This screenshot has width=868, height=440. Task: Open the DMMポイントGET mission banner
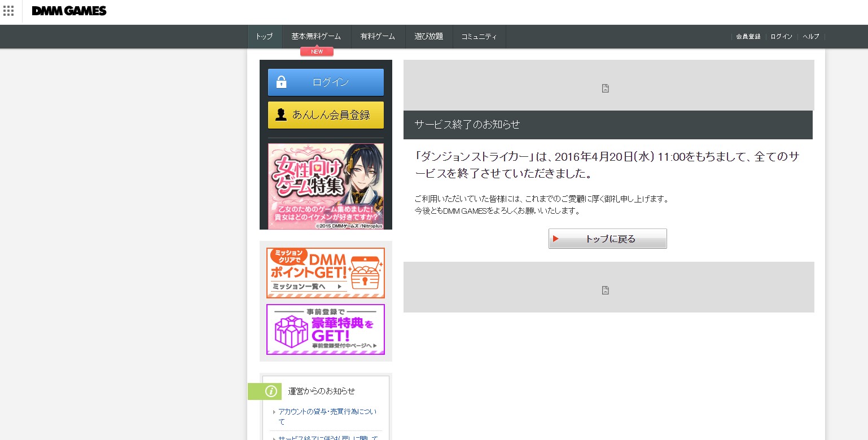[x=326, y=273]
